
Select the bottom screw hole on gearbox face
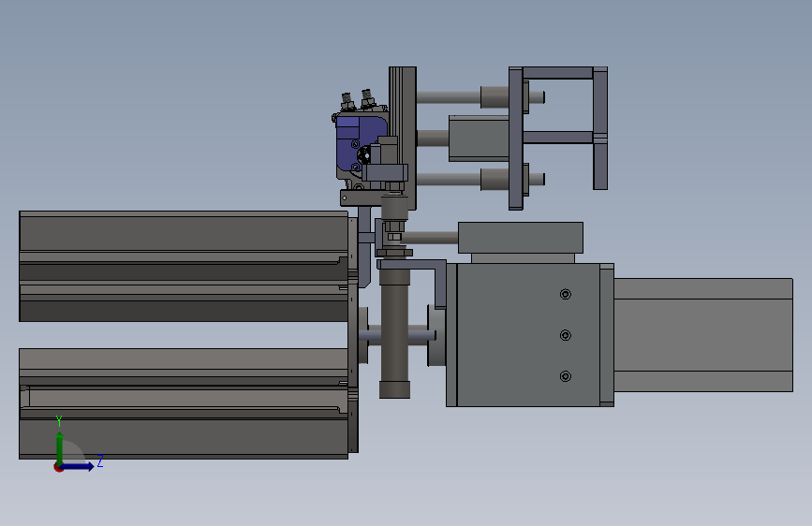[x=566, y=376]
